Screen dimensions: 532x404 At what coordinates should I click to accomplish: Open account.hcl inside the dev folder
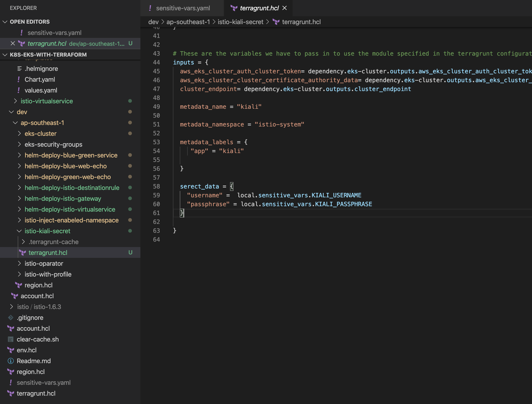pyautogui.click(x=37, y=296)
